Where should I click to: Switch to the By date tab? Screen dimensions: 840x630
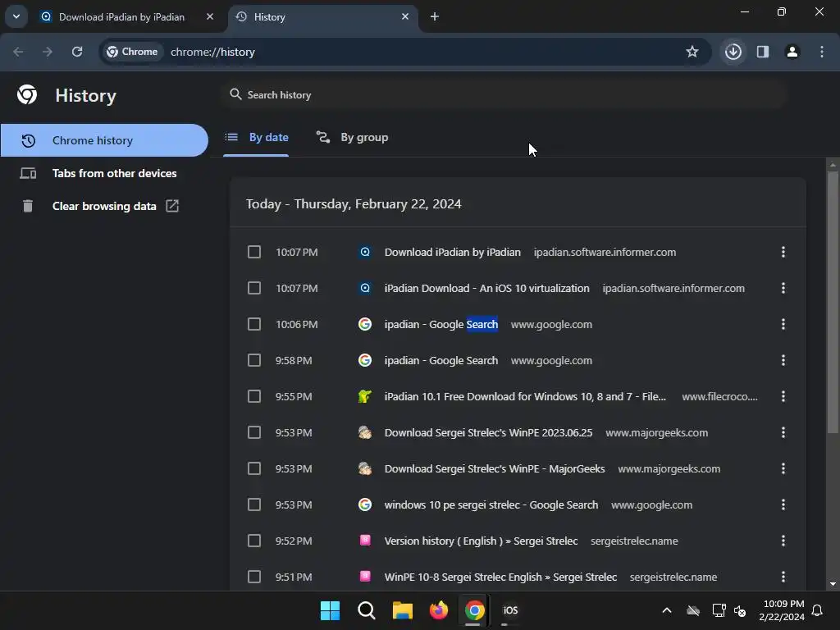click(x=256, y=137)
